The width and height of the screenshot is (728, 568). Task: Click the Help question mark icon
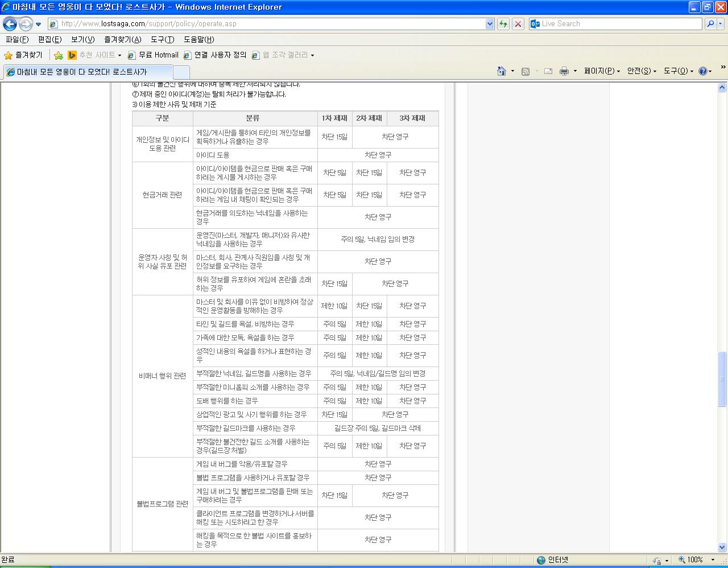(703, 71)
